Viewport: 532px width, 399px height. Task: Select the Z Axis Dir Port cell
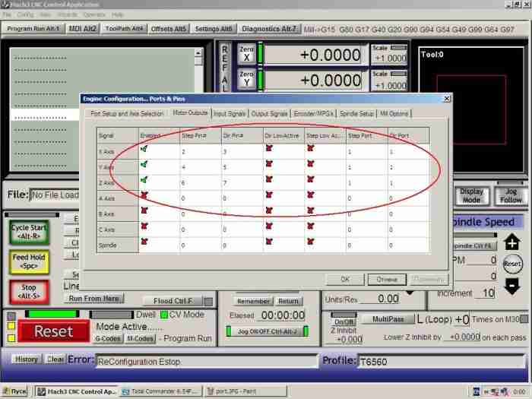(409, 183)
